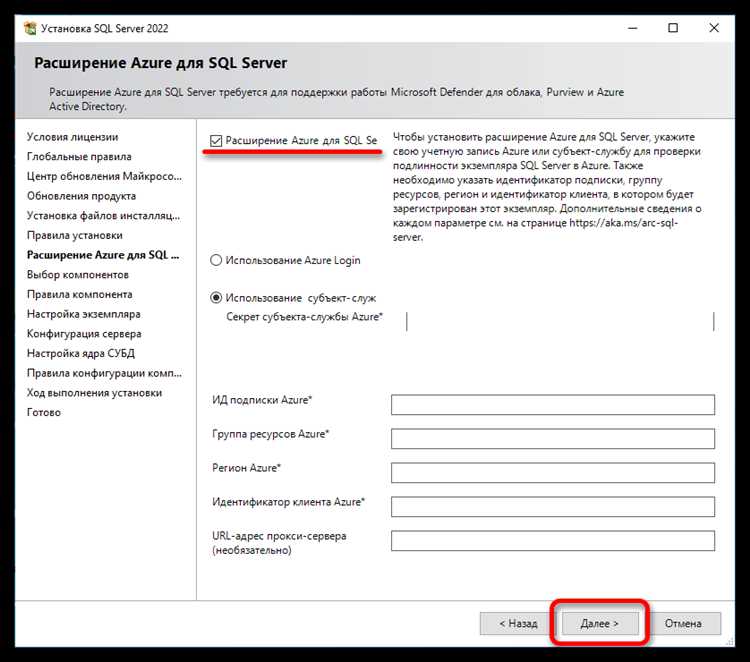Select Настройка экземпляра in the step list
Image resolution: width=750 pixels, height=662 pixels.
click(84, 314)
